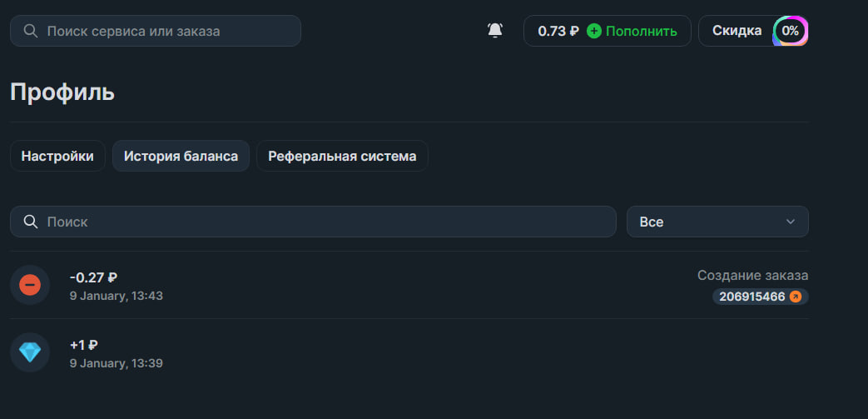
Task: Select the История баланса tab
Action: (x=181, y=156)
